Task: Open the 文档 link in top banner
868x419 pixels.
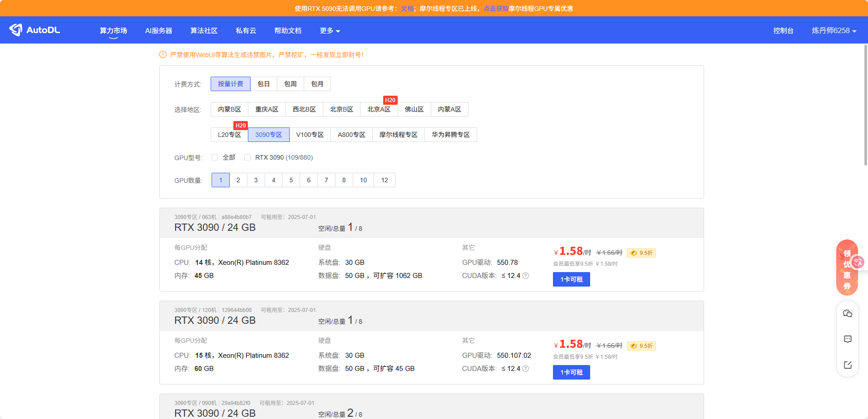Action: tap(407, 9)
